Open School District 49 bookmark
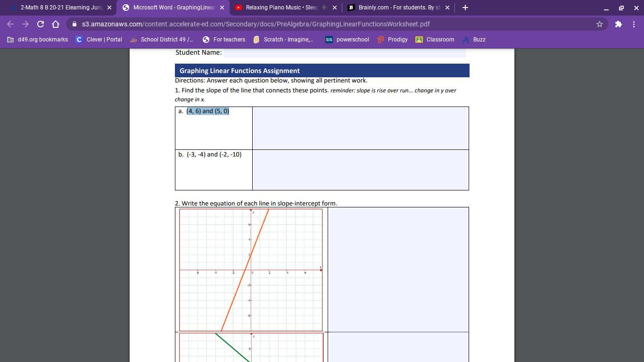This screenshot has height=362, width=644. coord(162,40)
